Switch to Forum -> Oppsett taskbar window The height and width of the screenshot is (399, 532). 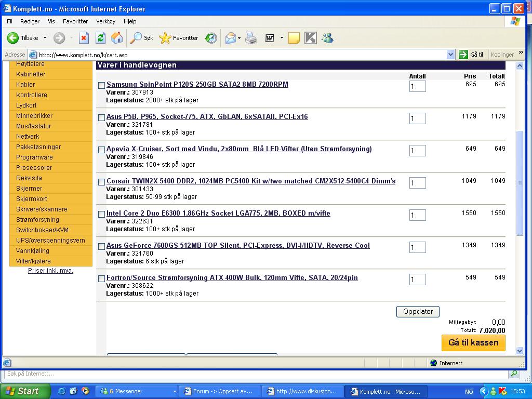pyautogui.click(x=220, y=391)
